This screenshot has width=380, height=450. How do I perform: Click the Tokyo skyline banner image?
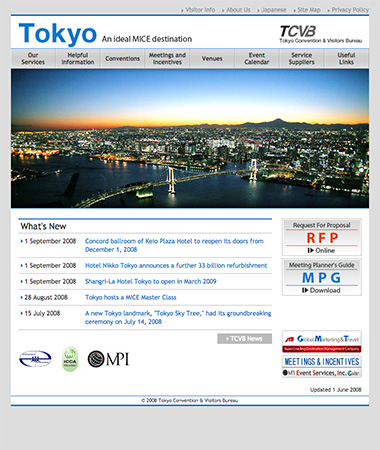(x=190, y=138)
